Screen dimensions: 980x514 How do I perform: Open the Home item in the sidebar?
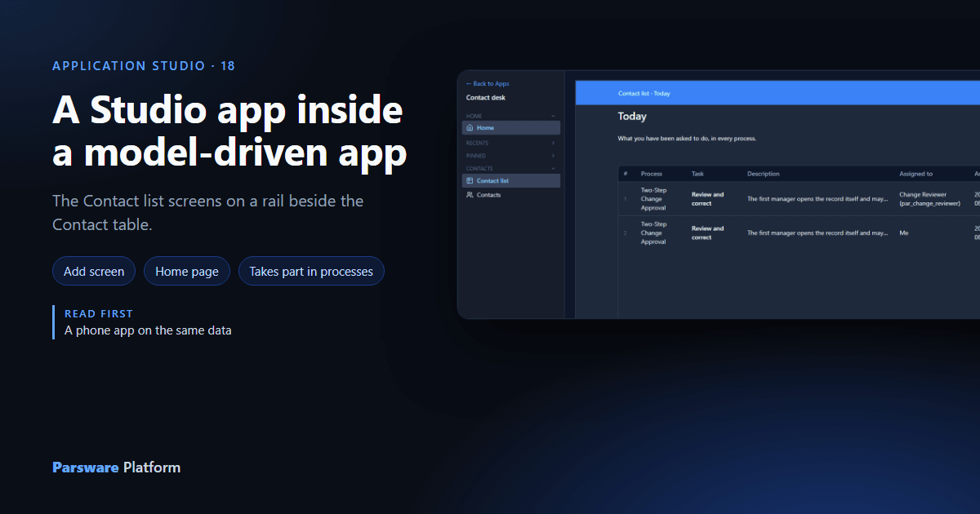coord(511,128)
